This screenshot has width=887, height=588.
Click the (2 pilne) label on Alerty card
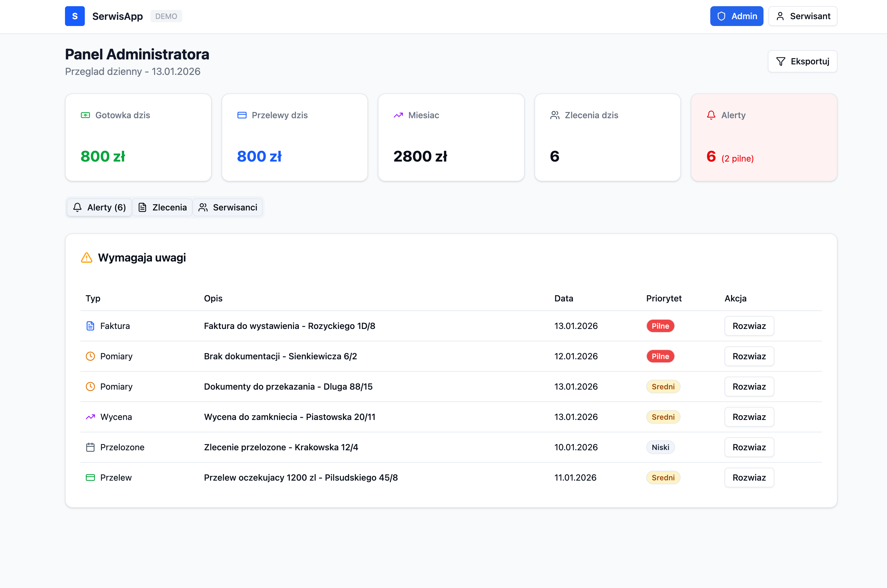[x=737, y=159]
